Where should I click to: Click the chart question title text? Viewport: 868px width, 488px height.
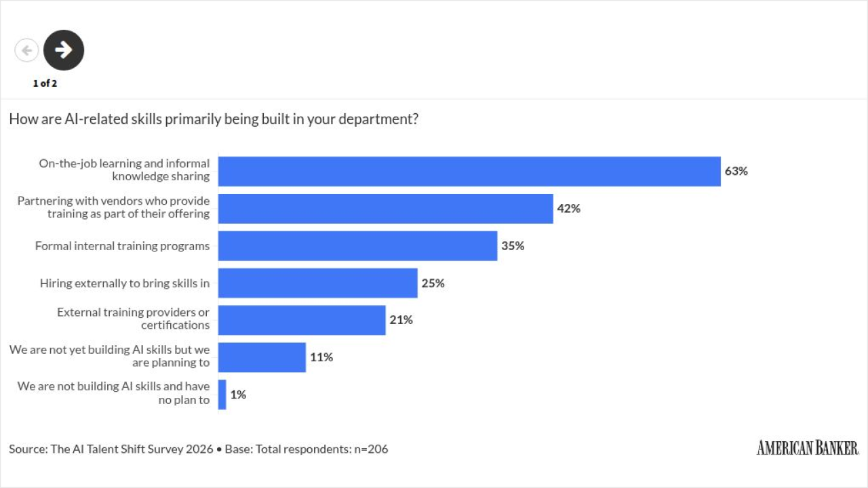214,119
